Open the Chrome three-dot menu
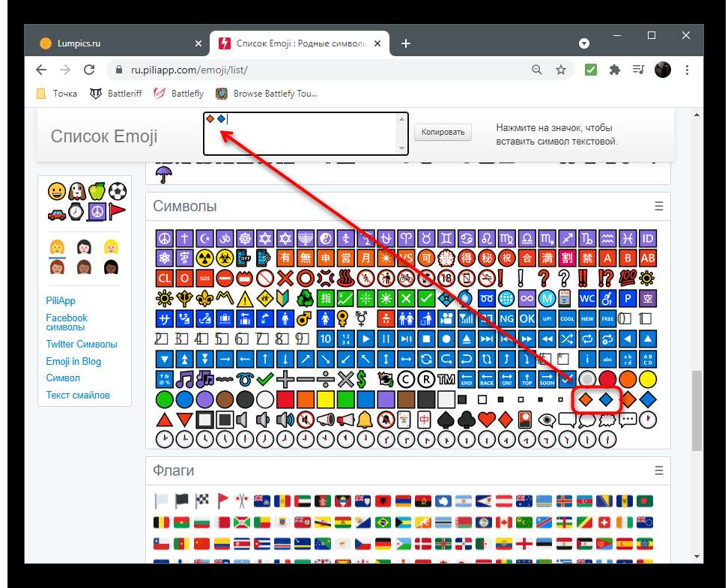The height and width of the screenshot is (588, 728). (685, 70)
